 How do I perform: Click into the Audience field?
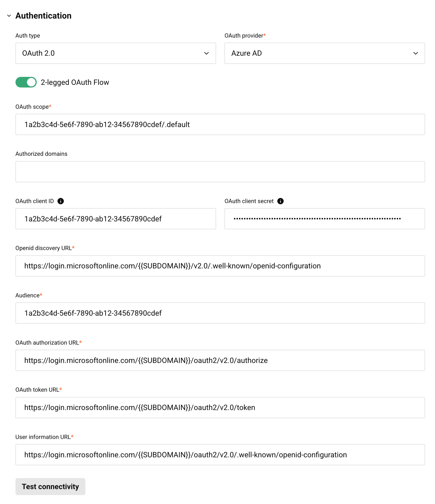pos(220,313)
